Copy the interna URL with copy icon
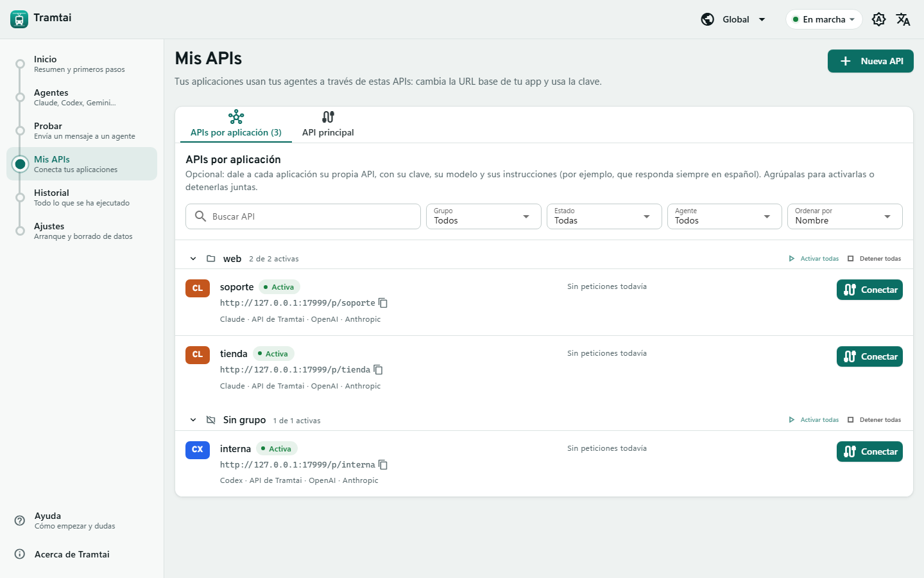This screenshot has width=924, height=578. click(383, 464)
